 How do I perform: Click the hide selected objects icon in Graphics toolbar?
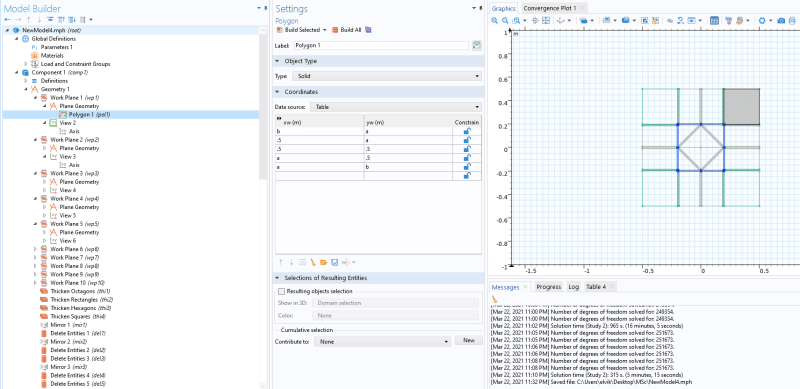coord(670,20)
